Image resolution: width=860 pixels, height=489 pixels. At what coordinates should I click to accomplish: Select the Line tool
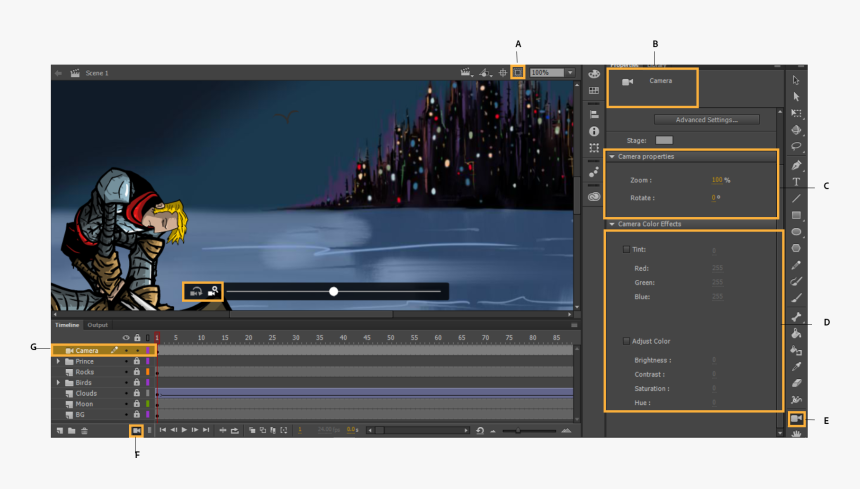point(796,198)
